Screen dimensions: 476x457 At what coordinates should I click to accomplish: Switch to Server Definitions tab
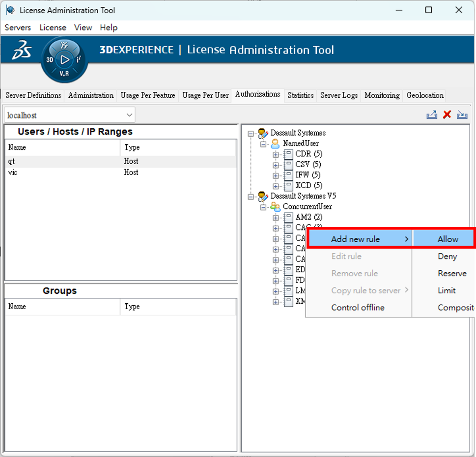[33, 95]
